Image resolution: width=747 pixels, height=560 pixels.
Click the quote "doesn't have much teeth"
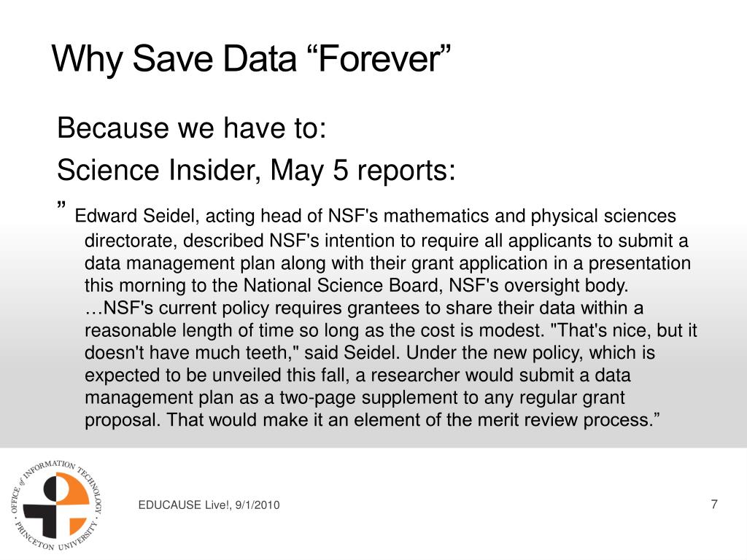coord(192,352)
